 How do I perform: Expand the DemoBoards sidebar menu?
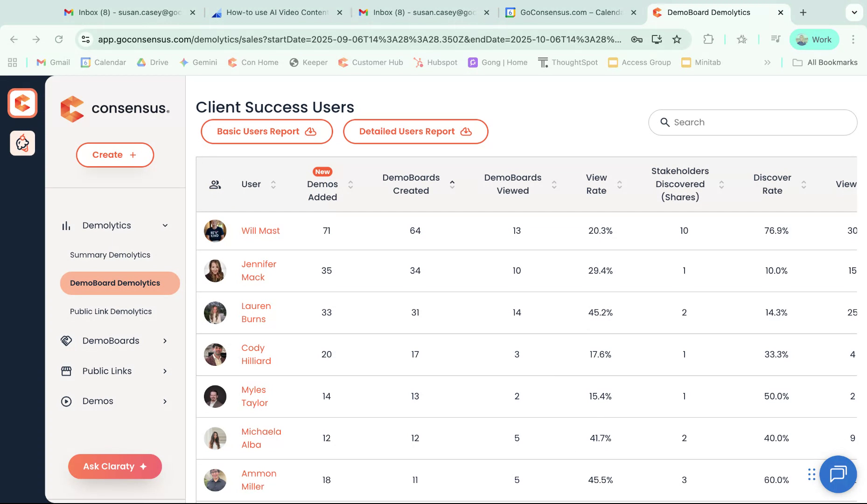[x=165, y=341]
